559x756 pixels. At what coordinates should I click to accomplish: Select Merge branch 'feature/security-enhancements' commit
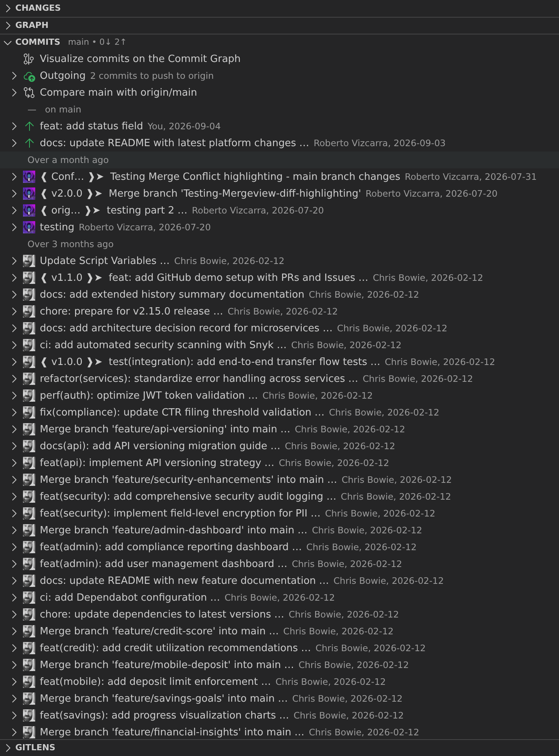point(279,480)
